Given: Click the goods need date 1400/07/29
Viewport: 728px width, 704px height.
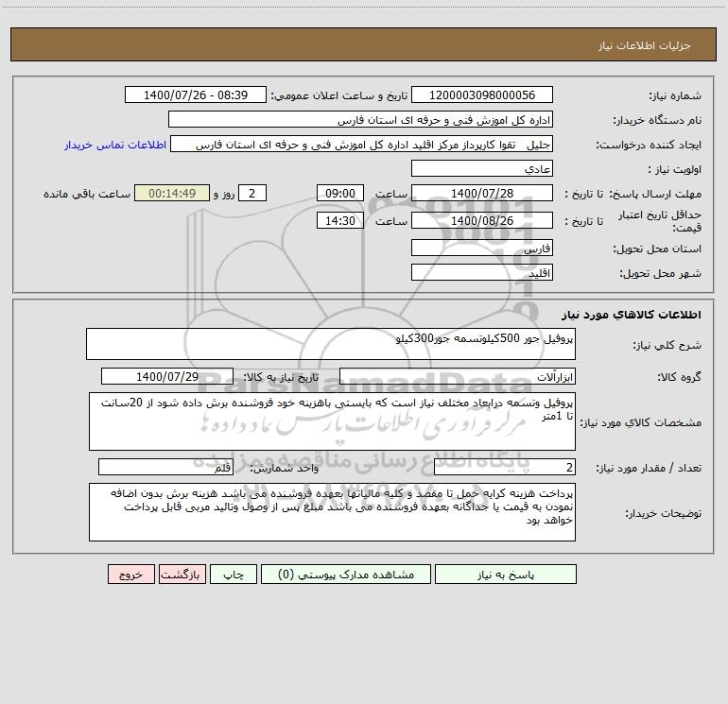Looking at the screenshot, I should click(167, 376).
